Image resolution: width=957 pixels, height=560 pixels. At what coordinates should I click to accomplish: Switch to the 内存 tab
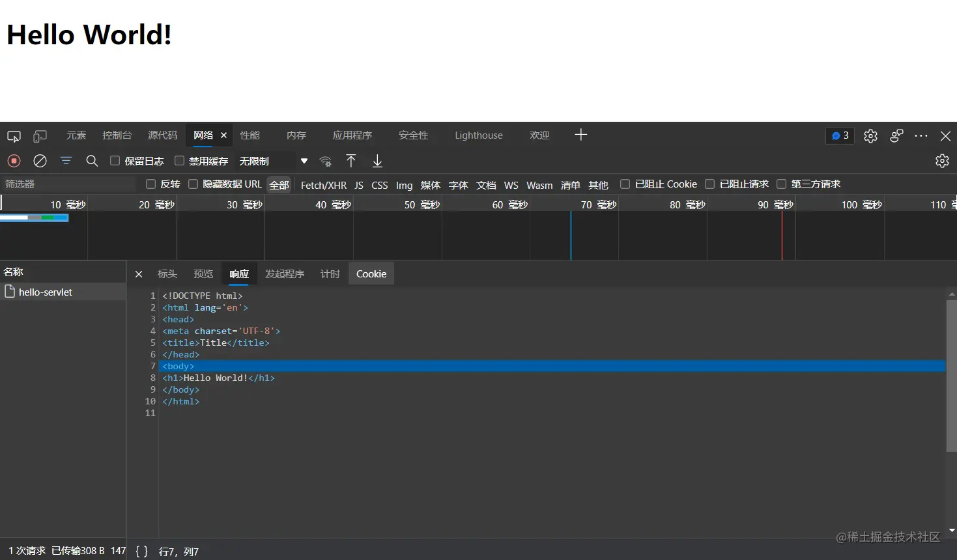(x=296, y=135)
